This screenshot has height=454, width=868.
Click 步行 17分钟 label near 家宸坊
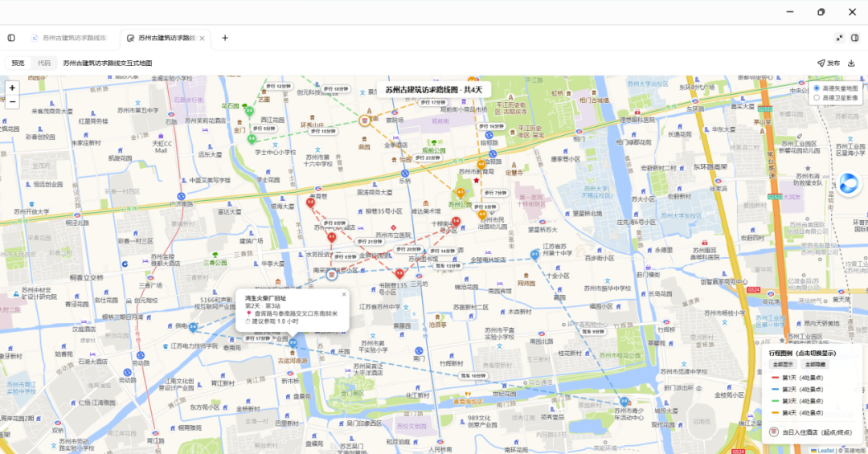coord(432,102)
